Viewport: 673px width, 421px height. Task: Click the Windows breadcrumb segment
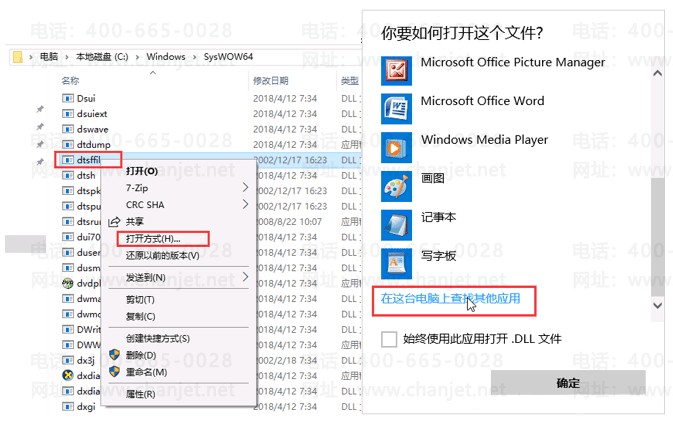(166, 57)
